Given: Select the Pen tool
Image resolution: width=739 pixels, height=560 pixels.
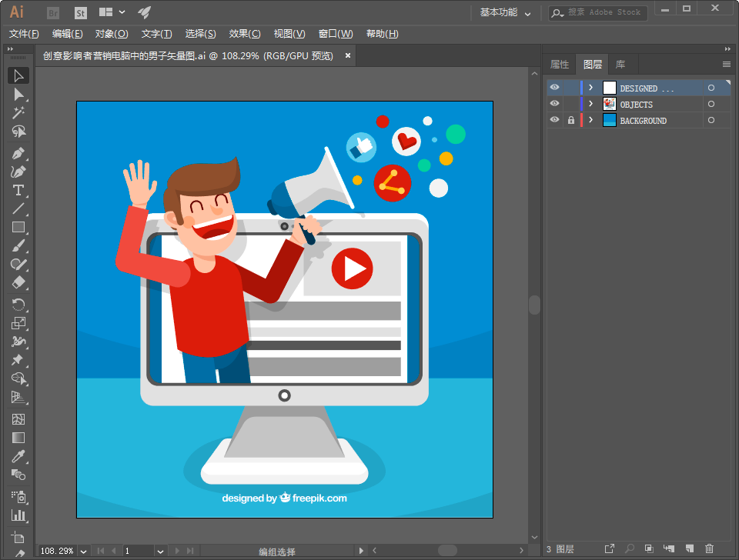Looking at the screenshot, I should tap(18, 152).
